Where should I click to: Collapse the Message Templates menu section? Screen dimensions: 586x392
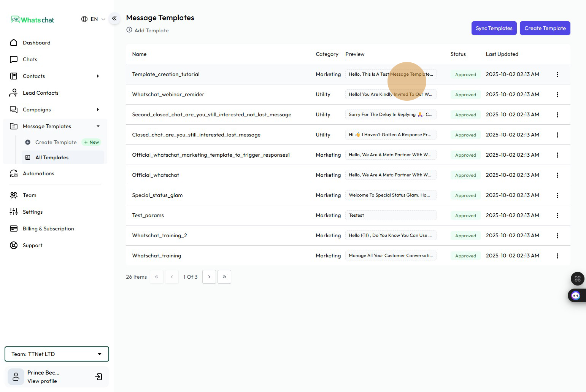(98, 126)
